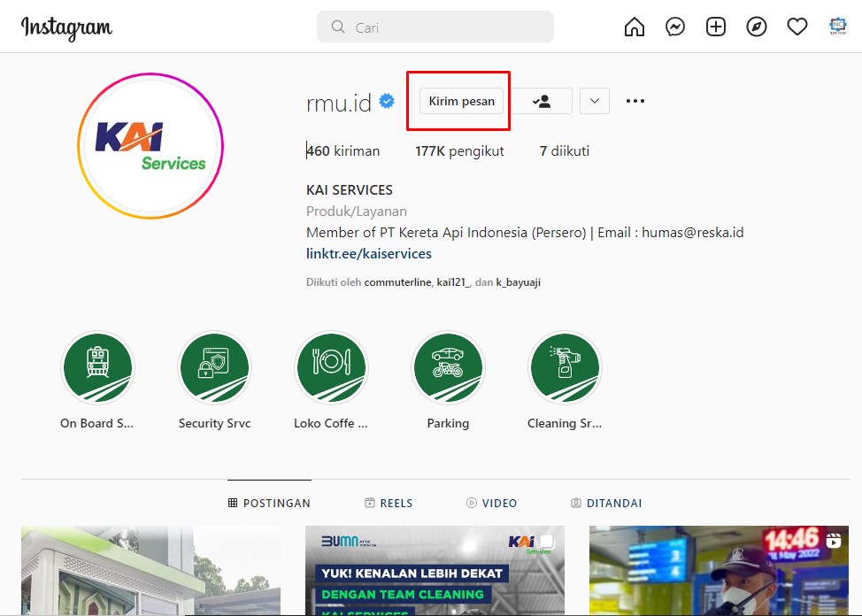Click the verified blue badge
Screen dimensions: 862x616
click(x=387, y=101)
